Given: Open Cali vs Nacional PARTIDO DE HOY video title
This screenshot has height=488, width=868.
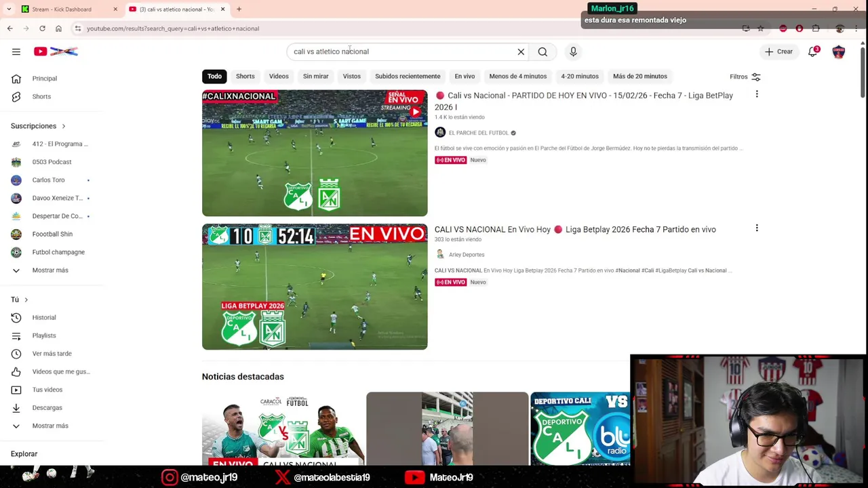Looking at the screenshot, I should pyautogui.click(x=584, y=101).
